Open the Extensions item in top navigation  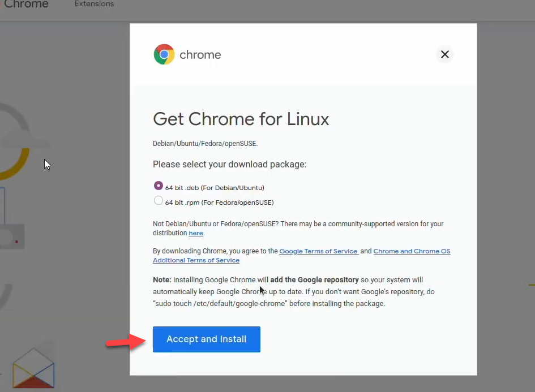coord(94,4)
